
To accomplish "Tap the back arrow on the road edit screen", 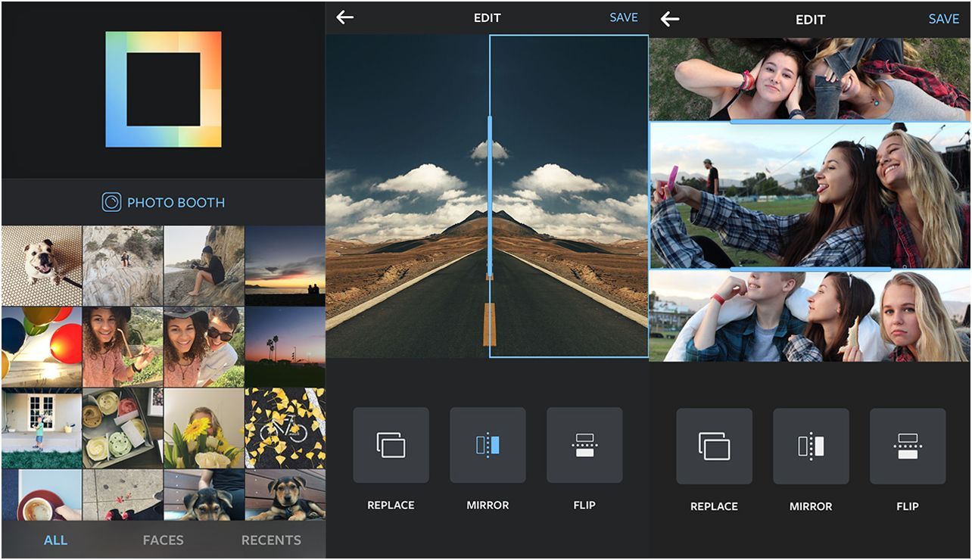I will click(x=345, y=17).
